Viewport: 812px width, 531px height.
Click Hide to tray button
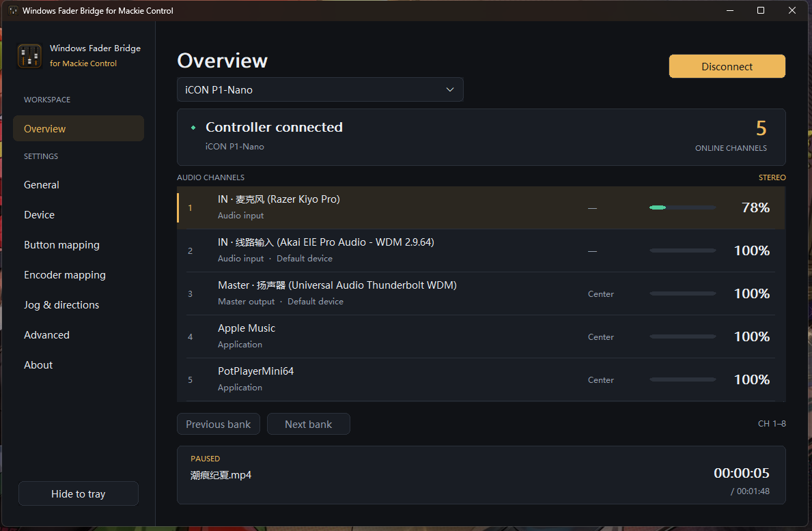[79, 493]
